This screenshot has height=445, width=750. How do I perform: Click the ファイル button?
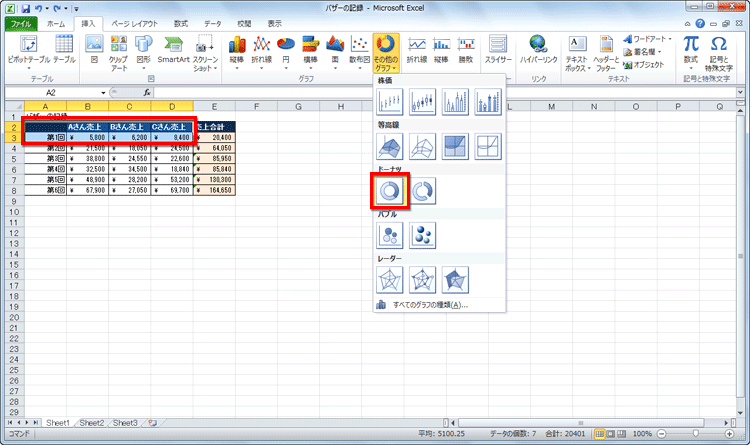[x=21, y=22]
